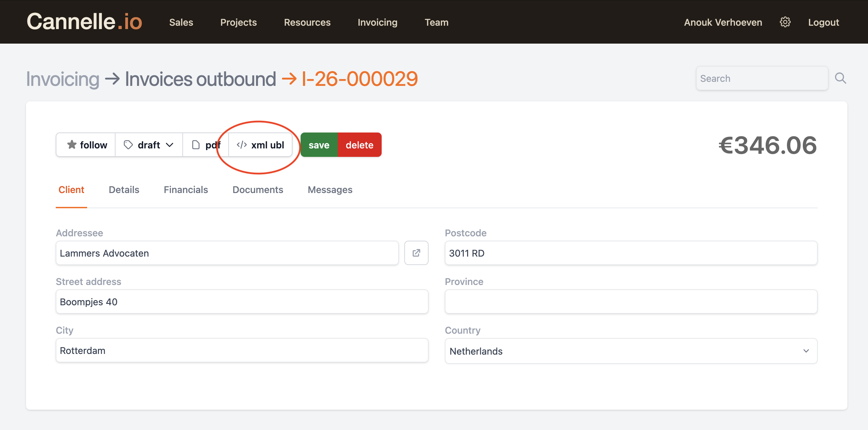
Task: Switch to the Details tab
Action: coord(124,190)
